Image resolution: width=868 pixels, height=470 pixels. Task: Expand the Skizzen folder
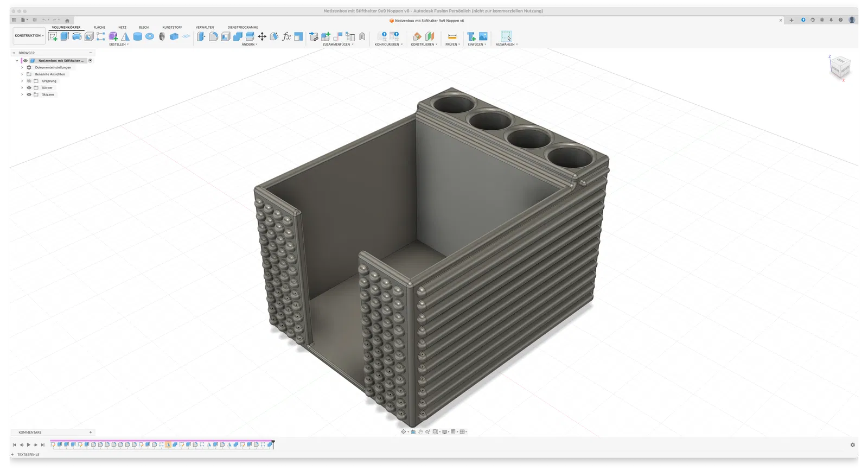[22, 94]
